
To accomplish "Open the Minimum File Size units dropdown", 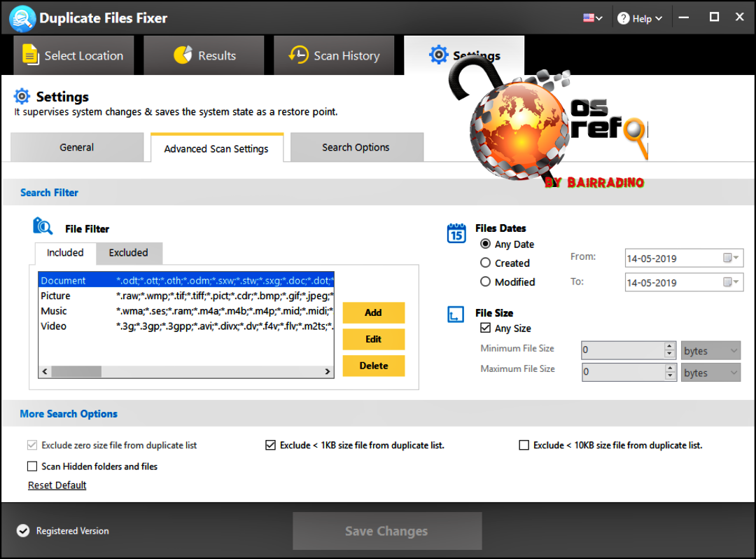I will (x=710, y=351).
